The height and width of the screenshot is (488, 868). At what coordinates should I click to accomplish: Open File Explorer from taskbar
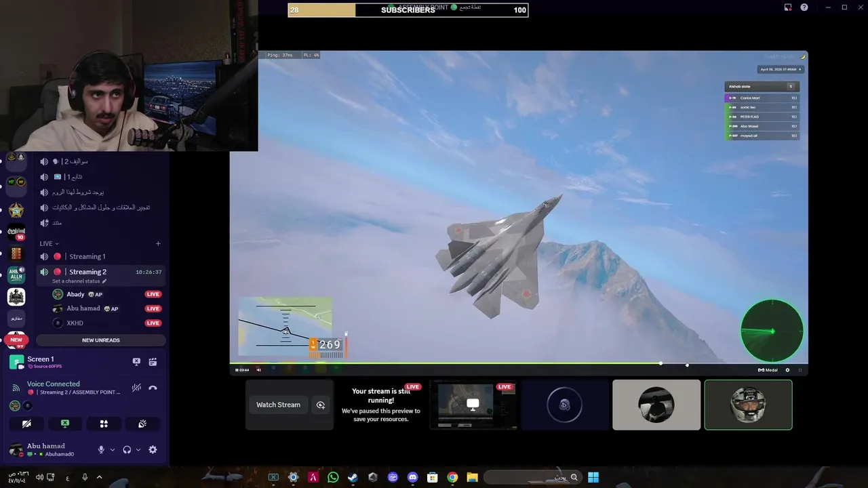(x=472, y=477)
